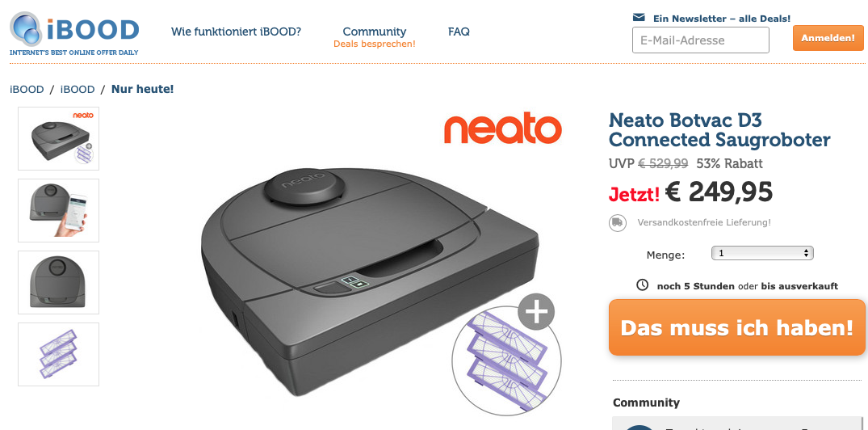Screen dimensions: 868x430
Task: Select the vacuum with filters thumbnail
Action: tap(59, 138)
